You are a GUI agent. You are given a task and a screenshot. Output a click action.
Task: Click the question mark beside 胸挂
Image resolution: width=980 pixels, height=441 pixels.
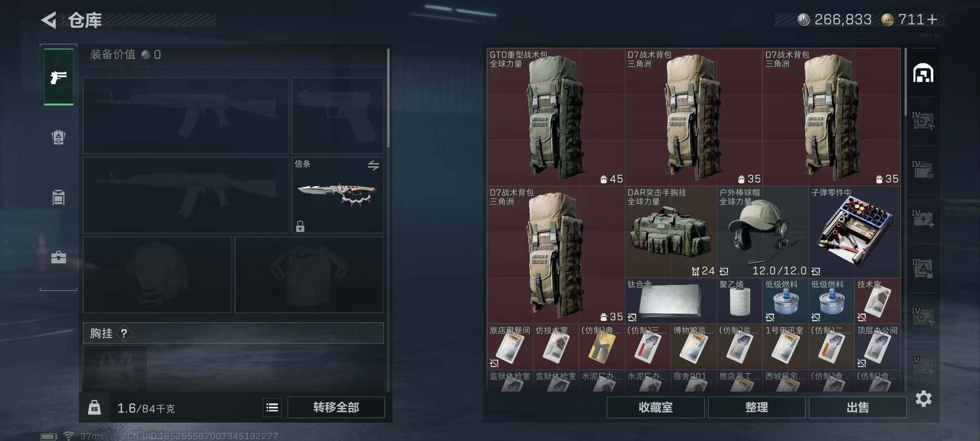tap(124, 334)
